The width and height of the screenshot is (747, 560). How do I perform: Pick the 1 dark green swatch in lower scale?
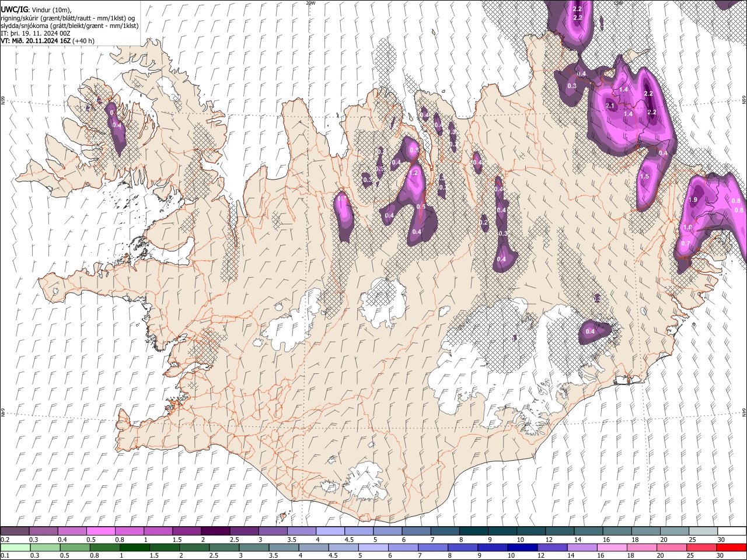(x=134, y=547)
